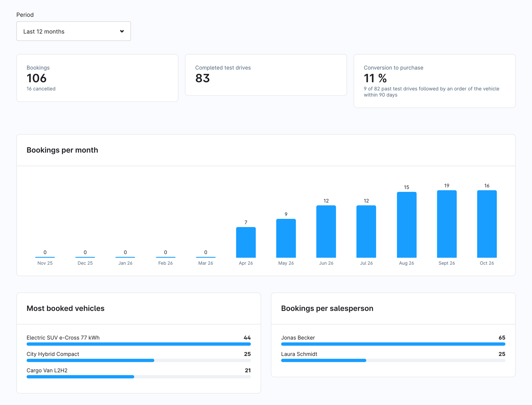
Task: Click the Laura Schmidt progress bar
Action: pos(393,360)
